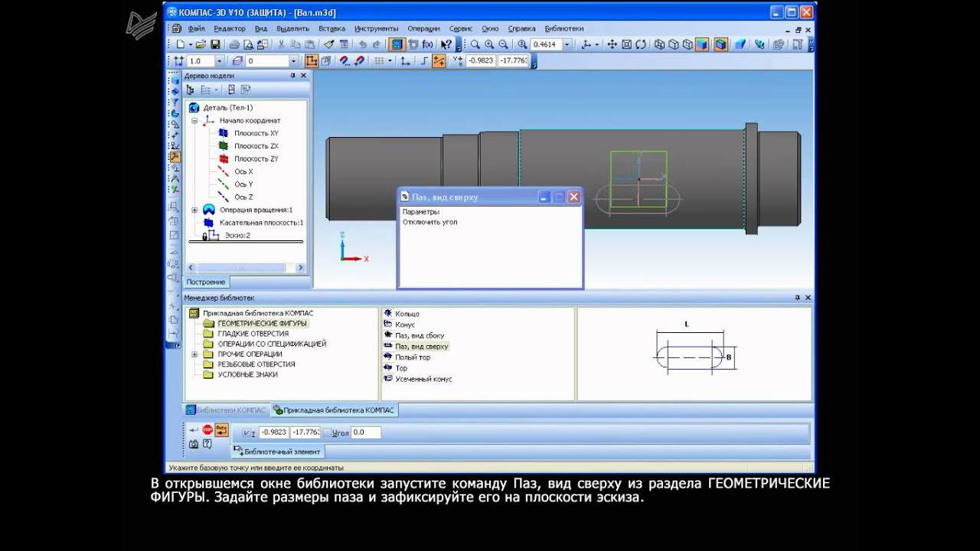Click the Open file icon

[201, 44]
